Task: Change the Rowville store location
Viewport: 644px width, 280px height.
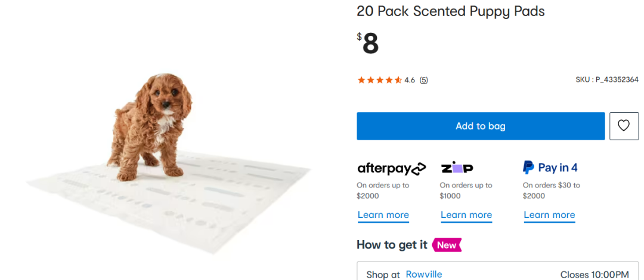Action: coord(424,275)
